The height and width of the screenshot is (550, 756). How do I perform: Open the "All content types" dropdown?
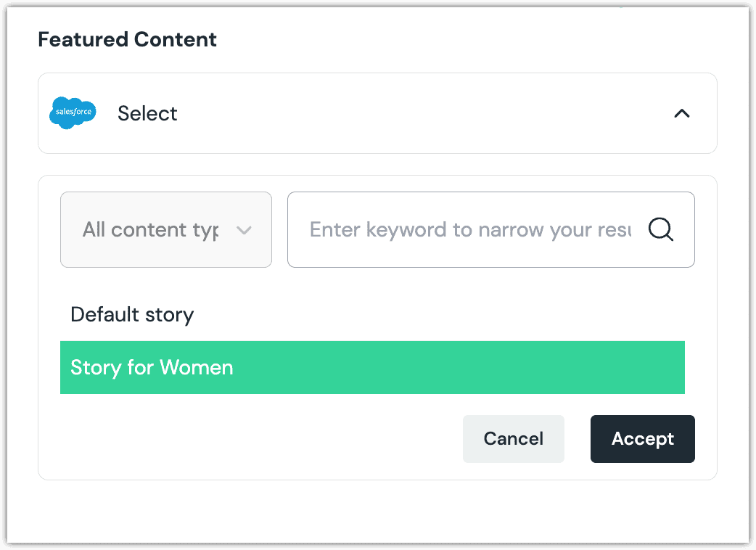point(165,229)
